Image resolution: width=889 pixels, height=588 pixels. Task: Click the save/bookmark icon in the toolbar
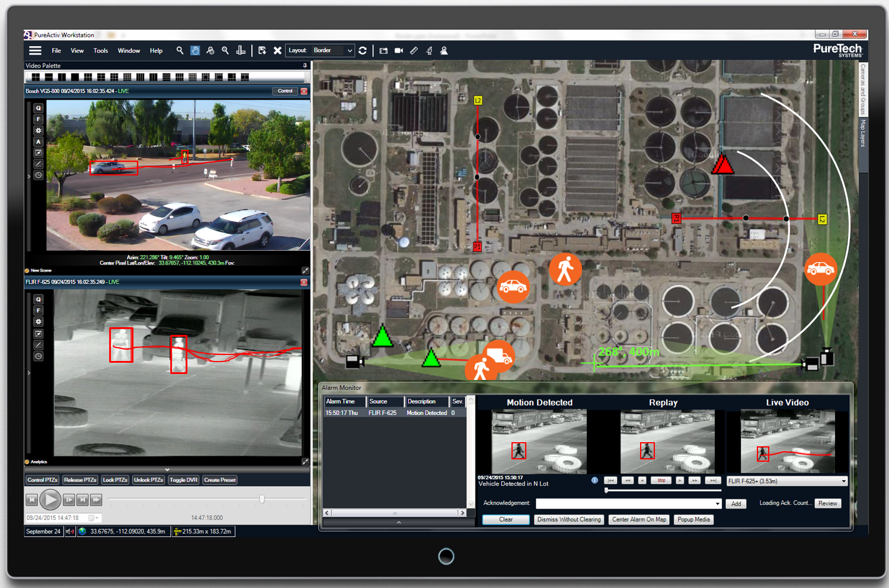click(261, 50)
